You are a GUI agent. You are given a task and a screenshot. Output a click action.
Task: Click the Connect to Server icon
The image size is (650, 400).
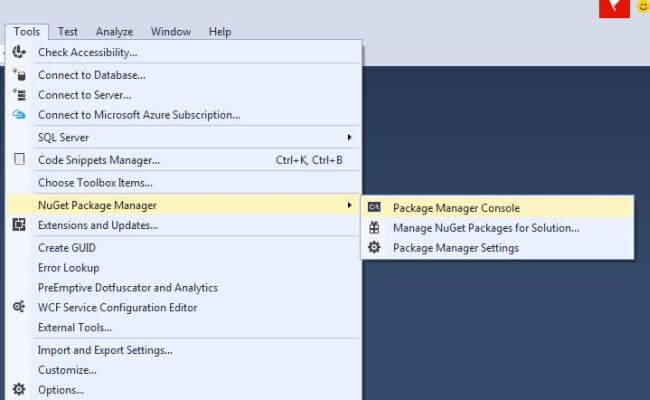(19, 95)
